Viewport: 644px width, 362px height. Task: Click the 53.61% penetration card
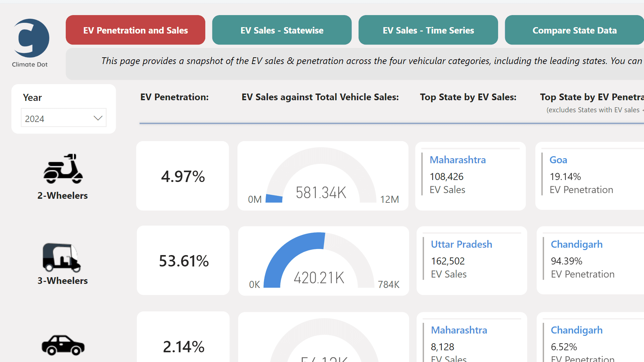(x=183, y=260)
